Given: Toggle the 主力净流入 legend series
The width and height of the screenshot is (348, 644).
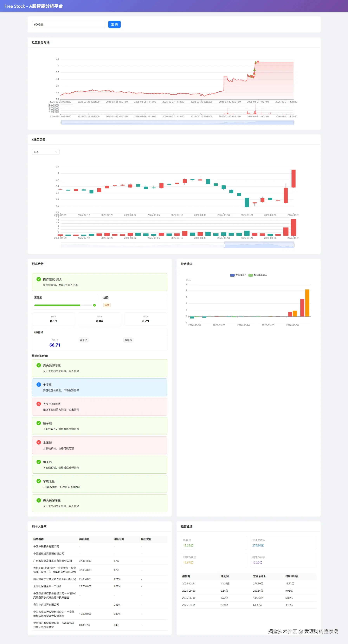Looking at the screenshot, I should pyautogui.click(x=238, y=275).
